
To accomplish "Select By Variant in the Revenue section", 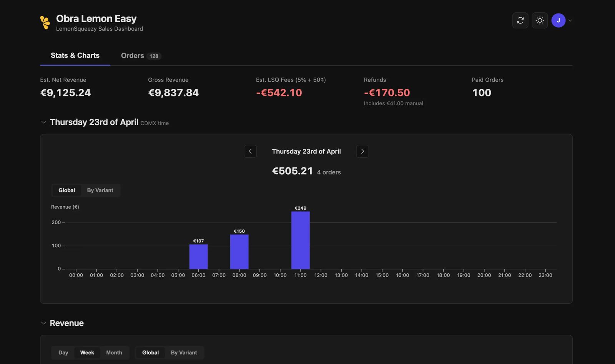I will (x=184, y=352).
